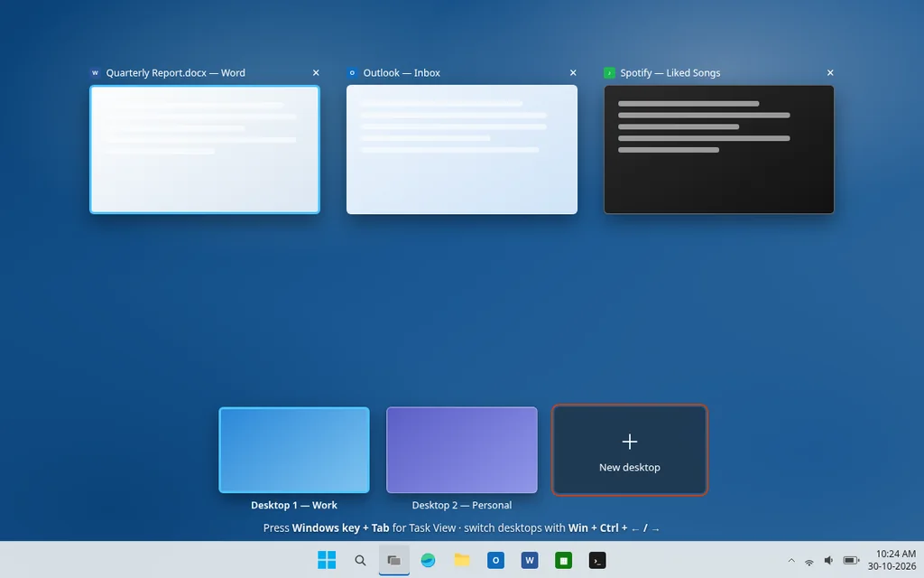The height and width of the screenshot is (578, 924).
Task: Switch to the Outlook Inbox window thumbnail
Action: pos(462,149)
